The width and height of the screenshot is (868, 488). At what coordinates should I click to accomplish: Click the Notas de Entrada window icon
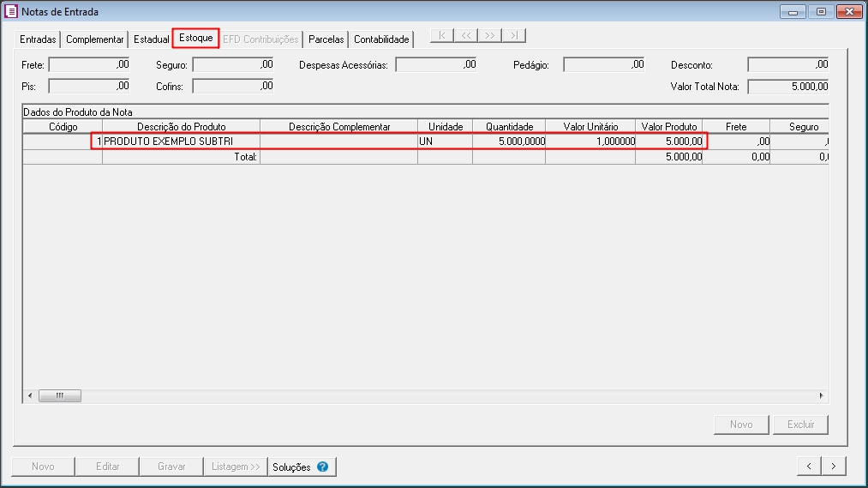pos(11,12)
